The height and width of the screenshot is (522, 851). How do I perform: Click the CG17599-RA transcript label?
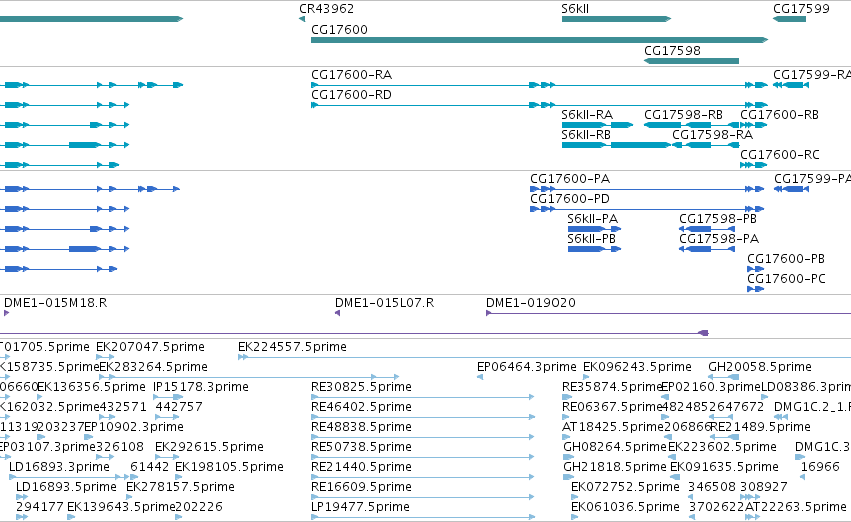click(812, 74)
